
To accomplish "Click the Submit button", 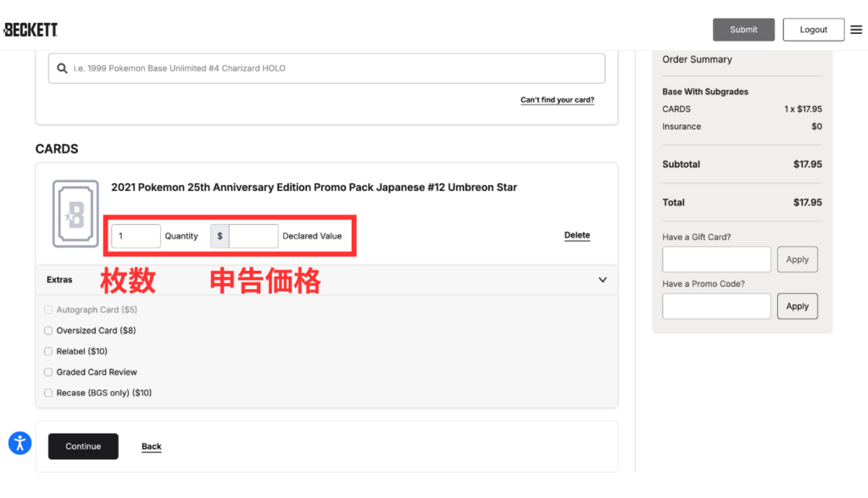I will [743, 30].
